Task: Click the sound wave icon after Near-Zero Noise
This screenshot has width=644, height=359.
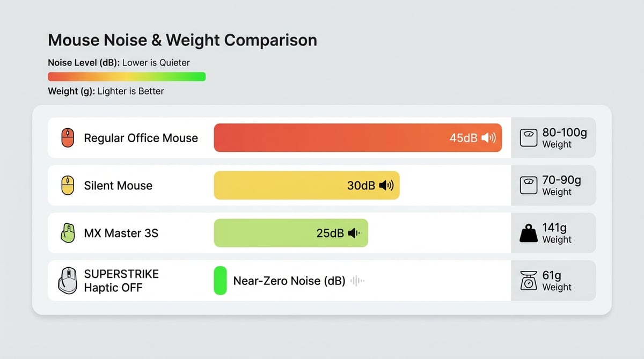Action: 357,281
